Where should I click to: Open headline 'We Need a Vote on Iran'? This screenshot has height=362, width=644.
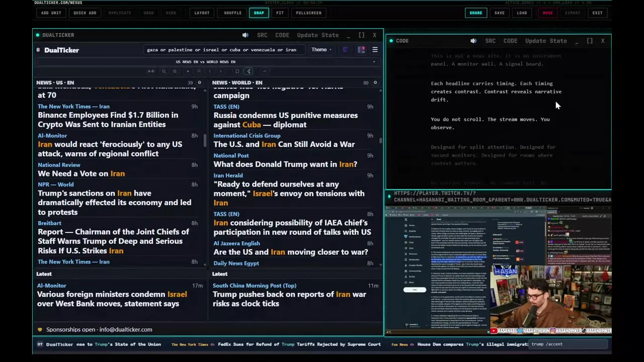81,173
